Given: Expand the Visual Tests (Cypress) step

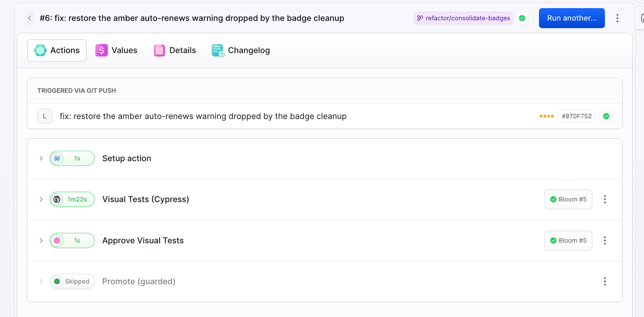Looking at the screenshot, I should click(41, 199).
